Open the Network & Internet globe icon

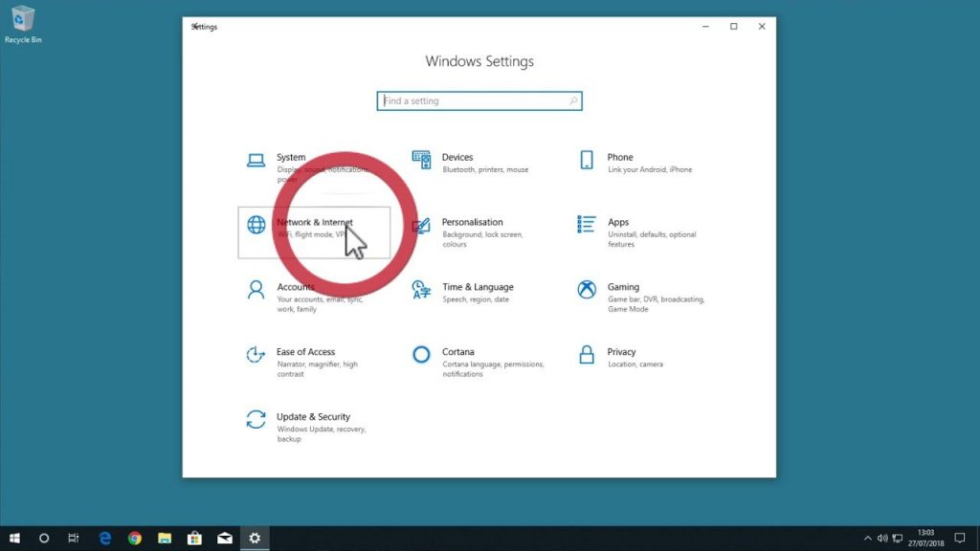point(256,225)
